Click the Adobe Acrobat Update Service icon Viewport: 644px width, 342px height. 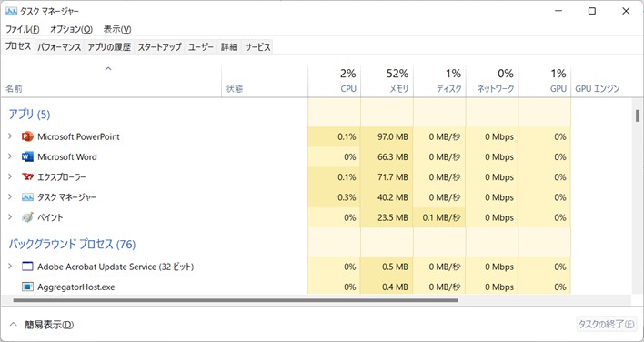(x=27, y=267)
